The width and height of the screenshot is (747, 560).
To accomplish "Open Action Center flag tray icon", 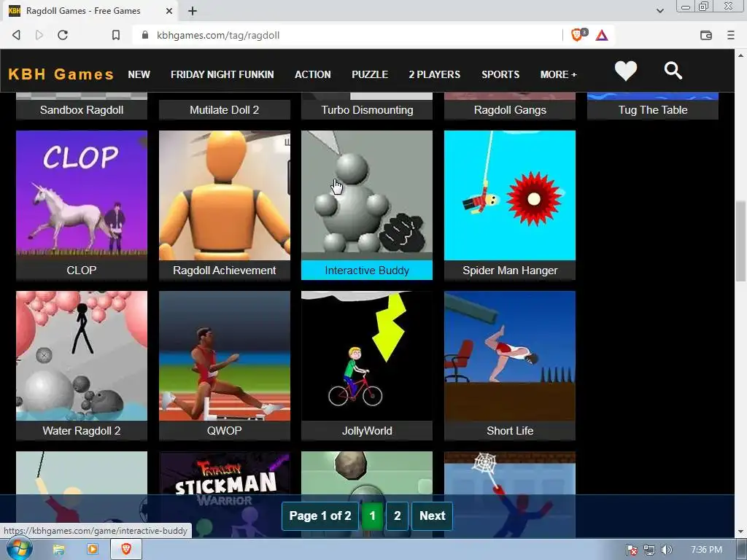I will click(632, 550).
